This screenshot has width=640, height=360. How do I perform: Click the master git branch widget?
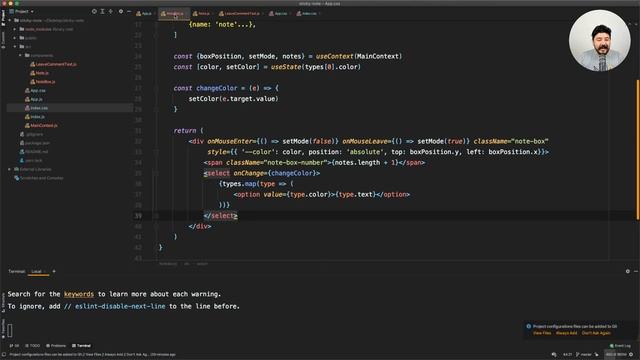pos(584,355)
